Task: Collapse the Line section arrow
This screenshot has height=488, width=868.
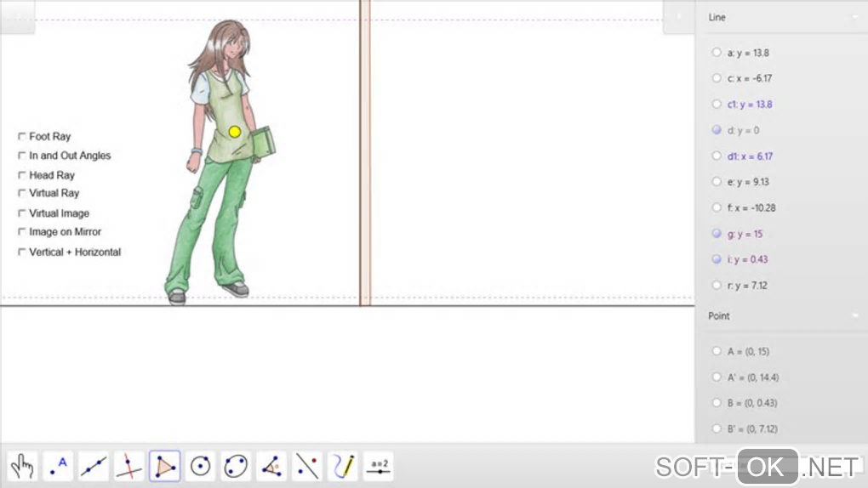Action: (855, 17)
